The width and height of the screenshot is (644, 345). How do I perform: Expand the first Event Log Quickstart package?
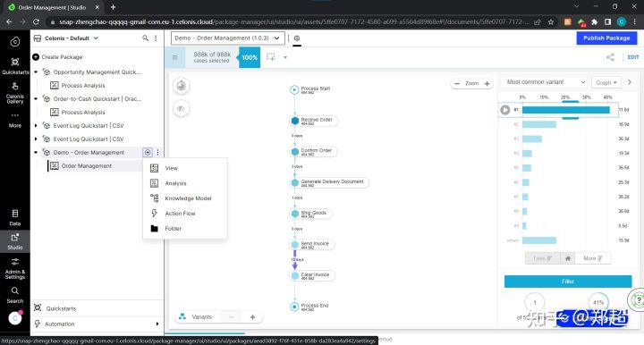pos(36,125)
